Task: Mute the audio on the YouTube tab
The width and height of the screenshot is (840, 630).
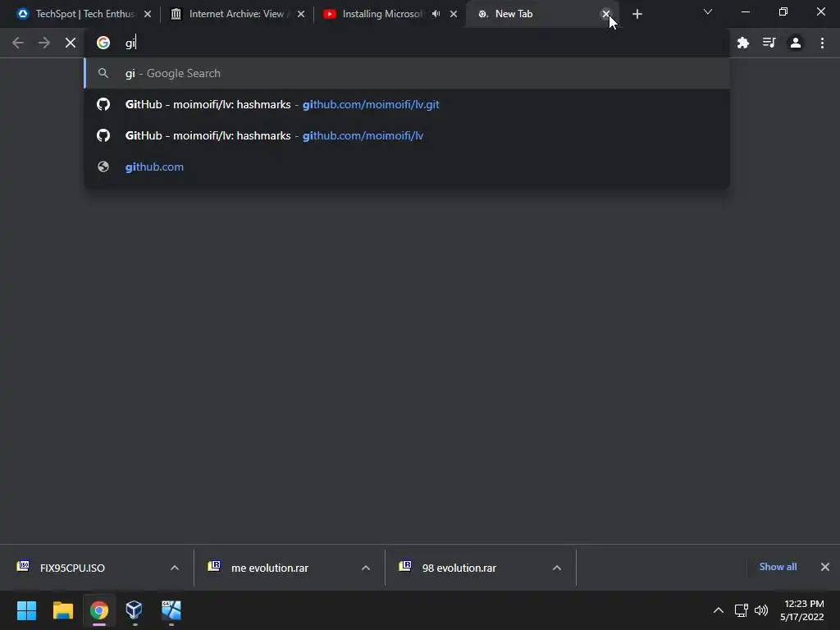Action: click(x=436, y=14)
